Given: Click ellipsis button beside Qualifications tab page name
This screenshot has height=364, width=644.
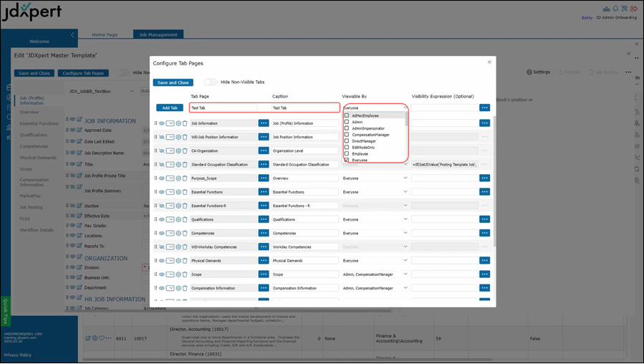Looking at the screenshot, I should pos(264,219).
